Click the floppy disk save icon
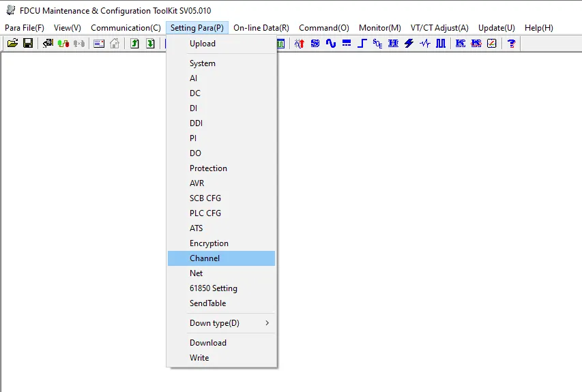The width and height of the screenshot is (582, 392). tap(28, 44)
